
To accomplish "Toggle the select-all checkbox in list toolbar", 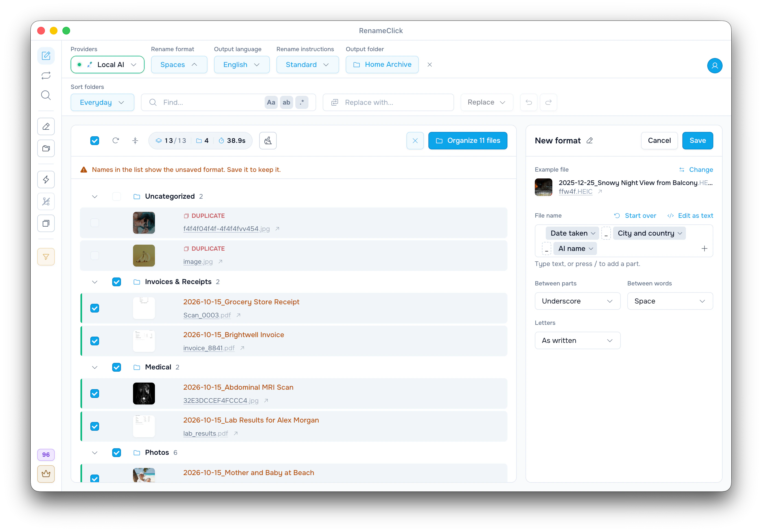I will point(95,140).
